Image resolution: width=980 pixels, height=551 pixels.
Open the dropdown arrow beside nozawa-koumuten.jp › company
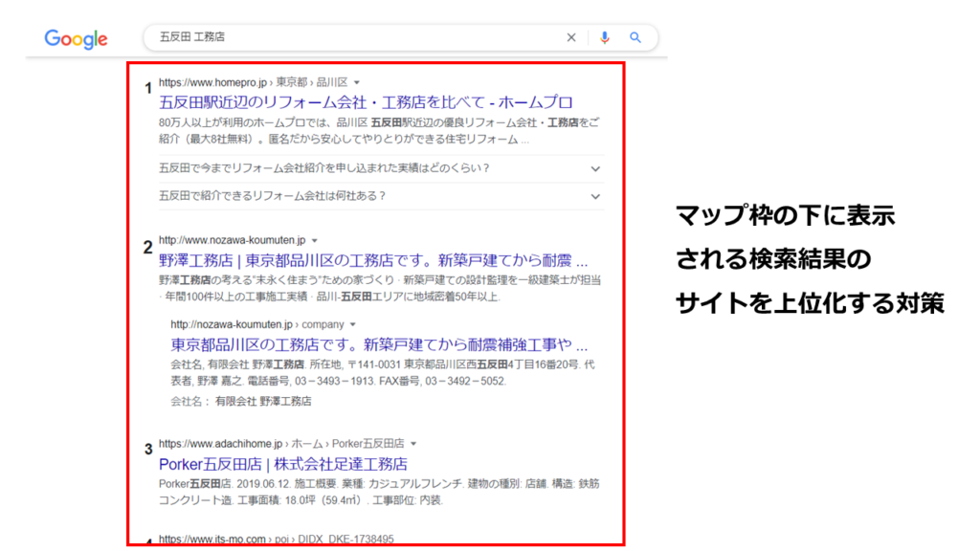(x=353, y=325)
